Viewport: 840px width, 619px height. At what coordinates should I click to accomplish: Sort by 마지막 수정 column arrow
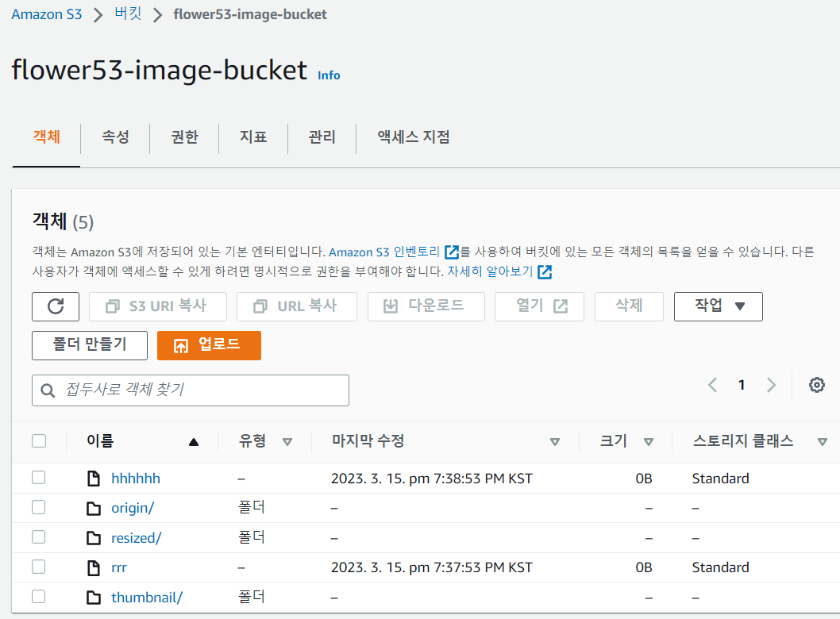pyautogui.click(x=555, y=442)
